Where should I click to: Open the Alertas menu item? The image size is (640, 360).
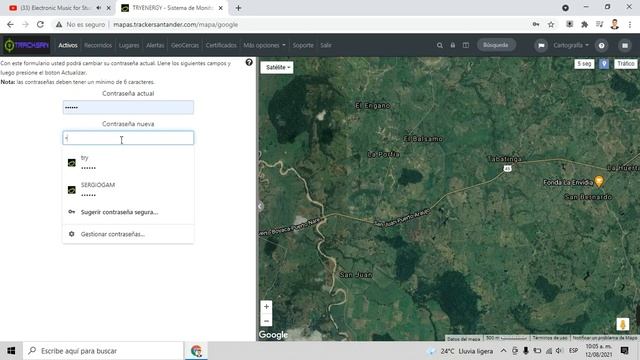pyautogui.click(x=155, y=45)
